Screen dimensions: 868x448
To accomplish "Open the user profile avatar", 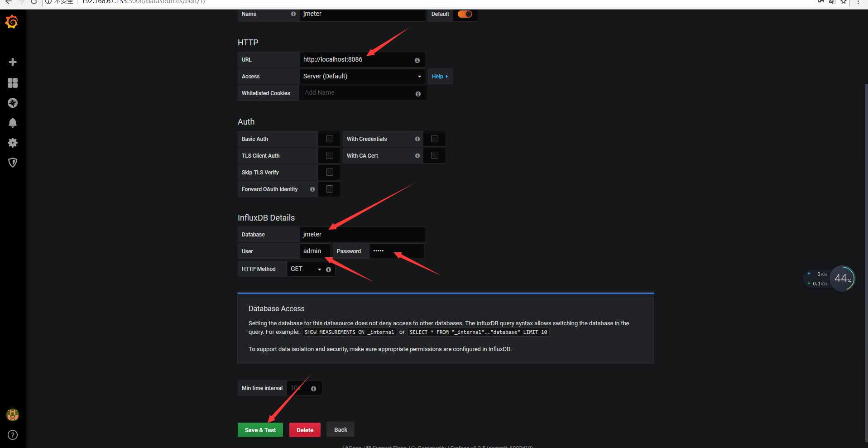I will (x=13, y=414).
